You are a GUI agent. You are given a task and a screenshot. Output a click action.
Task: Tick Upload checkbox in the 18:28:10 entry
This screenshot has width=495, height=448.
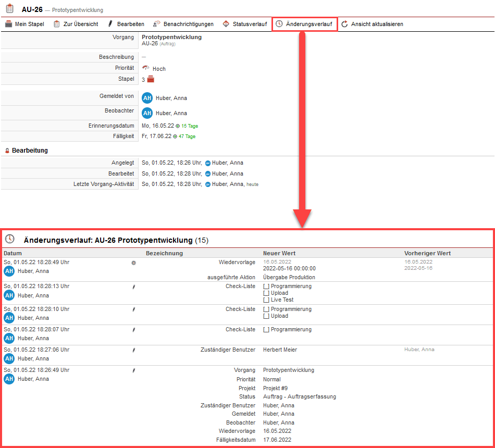point(266,316)
